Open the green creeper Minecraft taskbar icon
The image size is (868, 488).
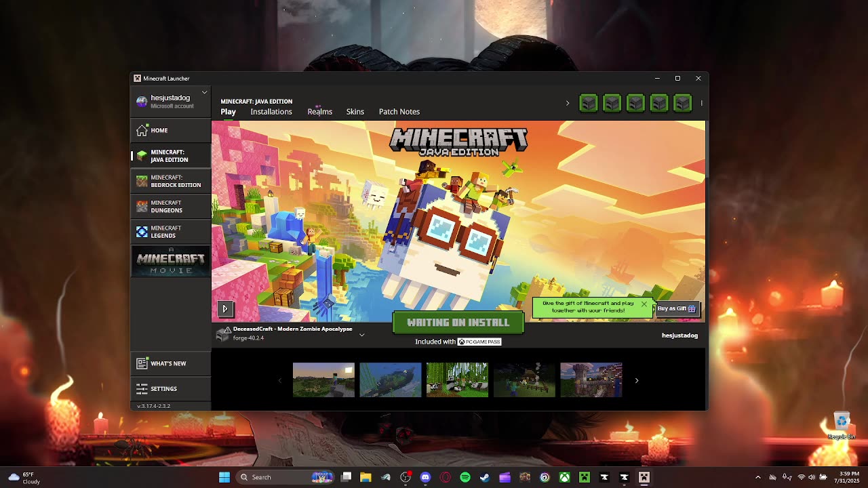point(585,477)
